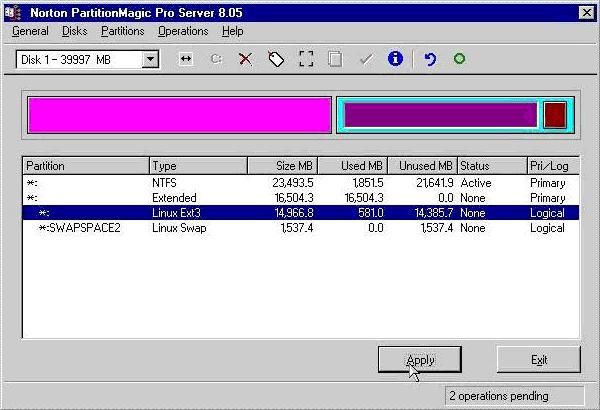Click the Copy partition toolbar icon
Image resolution: width=600 pixels, height=410 pixels.
tap(335, 59)
